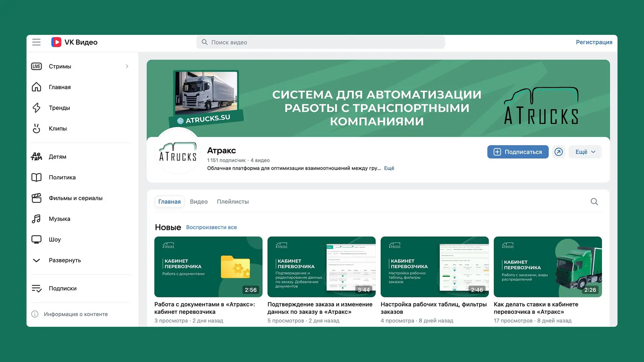The width and height of the screenshot is (644, 362).
Task: Open thumbnail of 3:44 Подтверждение заказа video
Action: pyautogui.click(x=321, y=267)
